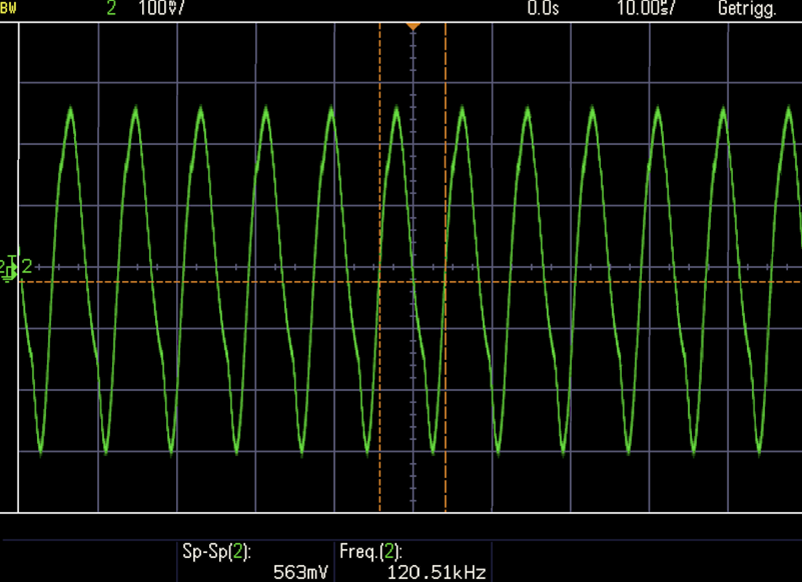Screen dimensions: 802x582
Task: Click the orange trigger position triangle marker
Action: tap(412, 26)
